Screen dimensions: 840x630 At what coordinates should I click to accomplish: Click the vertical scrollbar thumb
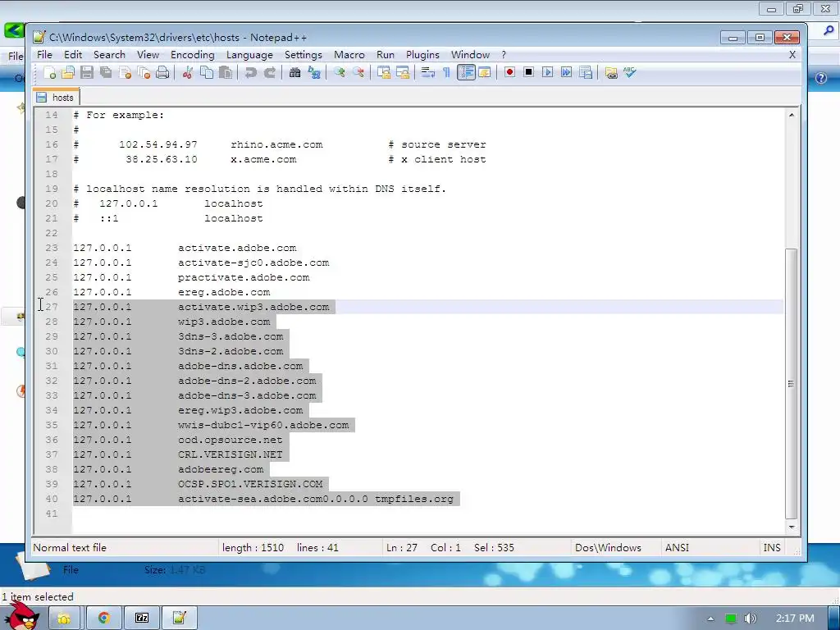792,384
